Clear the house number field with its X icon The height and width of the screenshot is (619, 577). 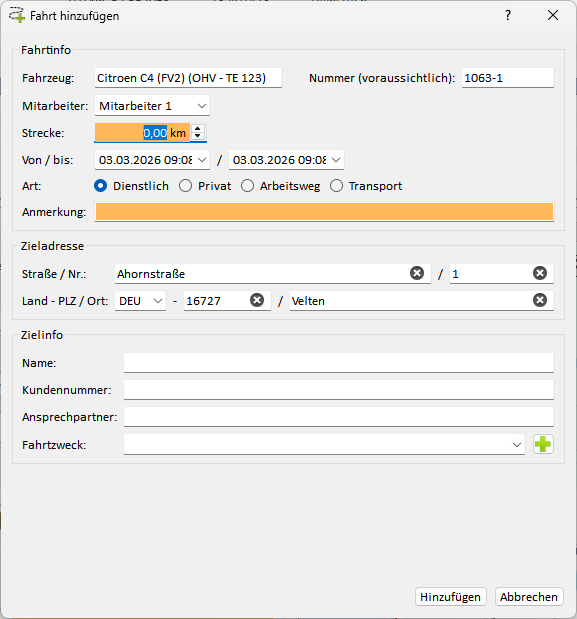540,273
